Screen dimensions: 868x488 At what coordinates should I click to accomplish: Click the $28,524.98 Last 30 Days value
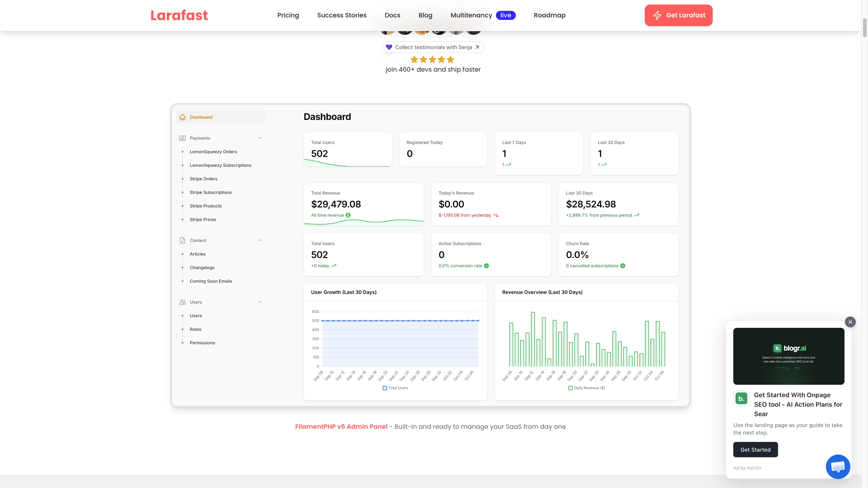click(591, 204)
